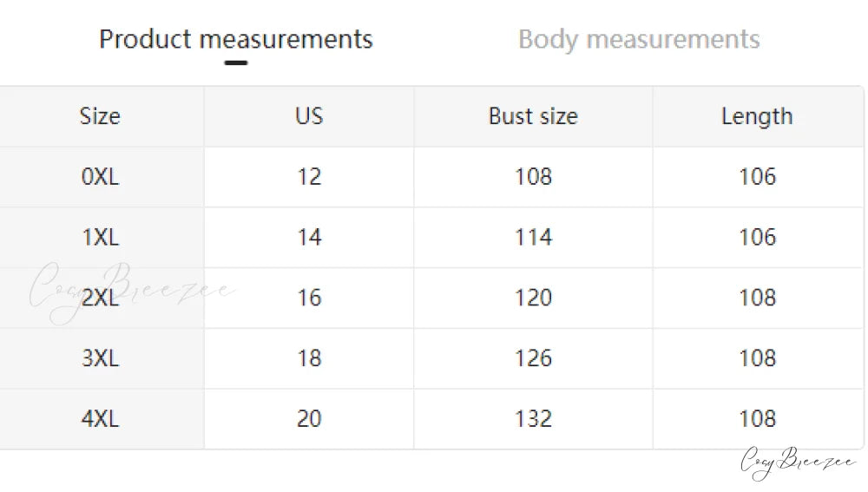
Task: Switch to the Body measurements tab
Action: (638, 39)
